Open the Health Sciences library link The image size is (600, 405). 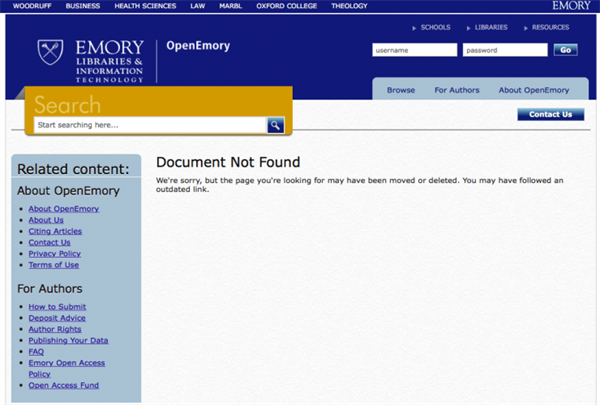pyautogui.click(x=145, y=6)
